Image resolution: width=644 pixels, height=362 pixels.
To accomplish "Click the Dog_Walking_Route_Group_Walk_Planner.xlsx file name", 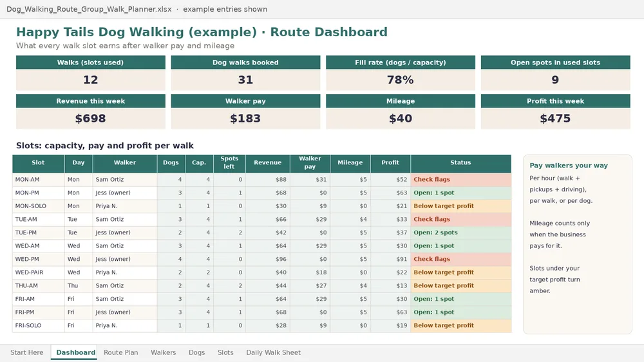I will coord(89,9).
